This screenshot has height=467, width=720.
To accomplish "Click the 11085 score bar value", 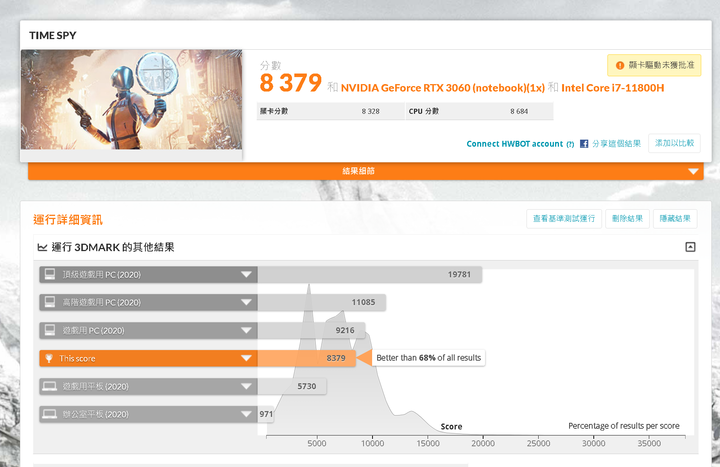I will click(x=363, y=302).
